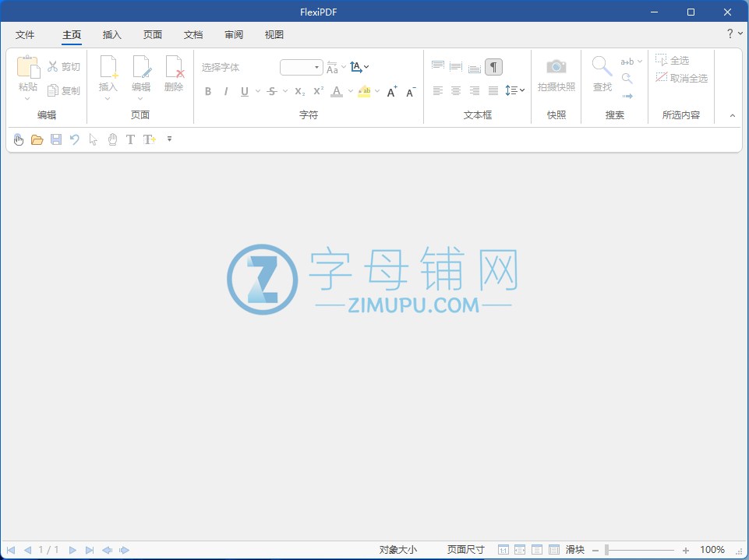Click the Insert page (插入) icon
This screenshot has width=749, height=560.
(x=108, y=66)
